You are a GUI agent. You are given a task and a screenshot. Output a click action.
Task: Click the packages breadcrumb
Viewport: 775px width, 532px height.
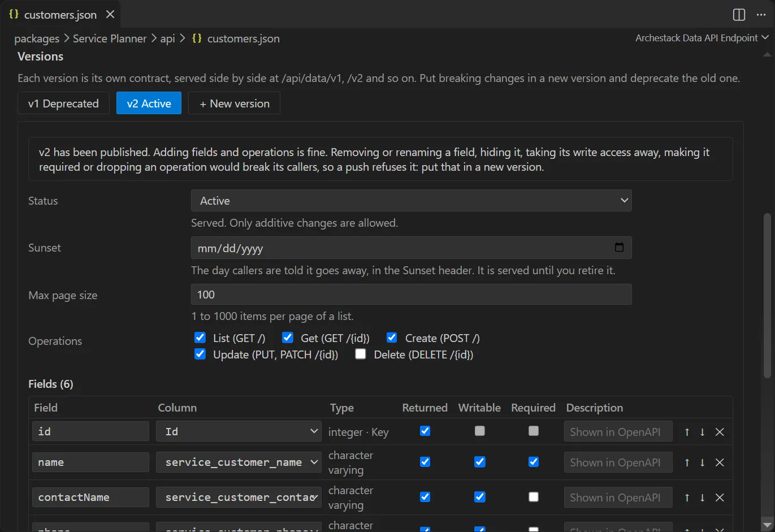click(37, 38)
